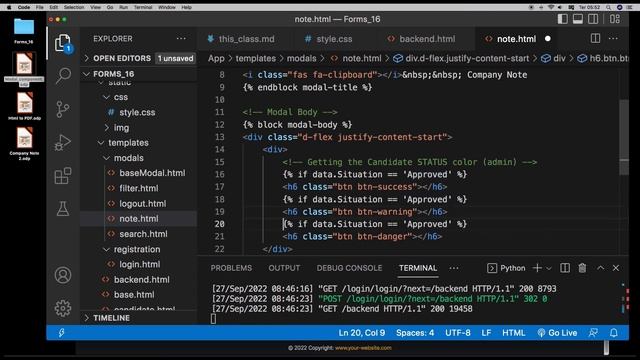Toggle the primary side bar layout icon
Screen dimensions: 640x360
(x=563, y=19)
